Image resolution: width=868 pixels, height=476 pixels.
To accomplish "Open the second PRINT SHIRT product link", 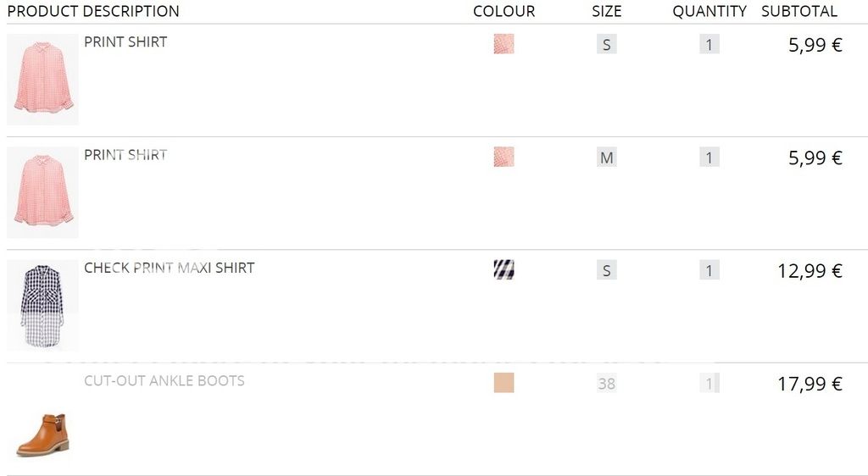I will [x=125, y=155].
